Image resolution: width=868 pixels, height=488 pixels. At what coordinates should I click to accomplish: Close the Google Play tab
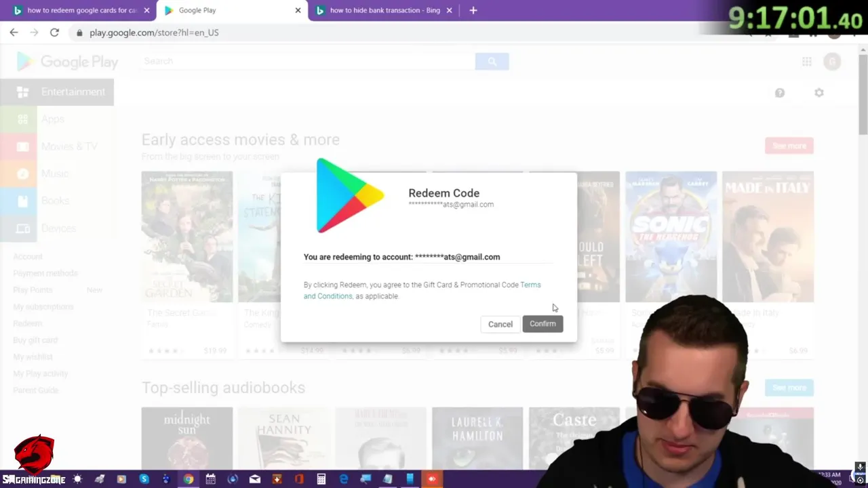coord(298,10)
